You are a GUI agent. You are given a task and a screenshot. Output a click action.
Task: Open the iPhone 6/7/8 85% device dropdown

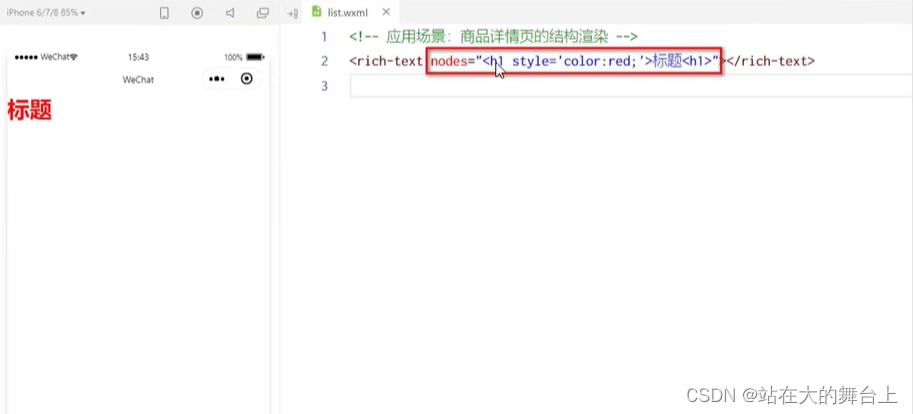[46, 12]
